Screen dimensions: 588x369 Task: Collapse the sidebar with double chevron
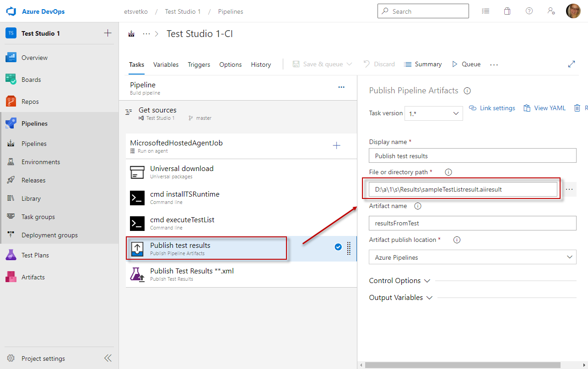(x=108, y=358)
